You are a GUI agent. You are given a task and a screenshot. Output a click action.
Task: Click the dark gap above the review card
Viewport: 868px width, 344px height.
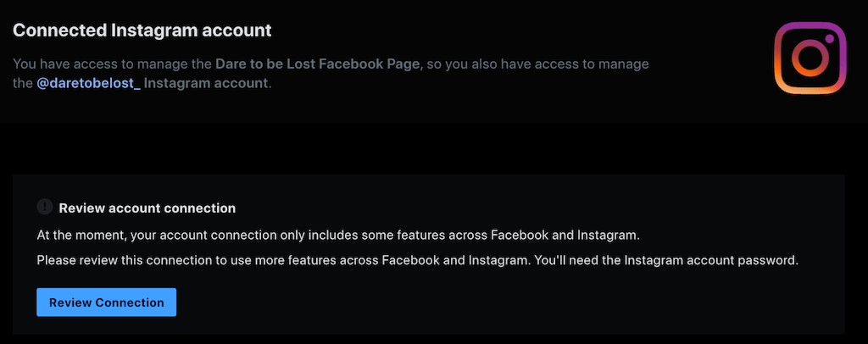click(424, 149)
